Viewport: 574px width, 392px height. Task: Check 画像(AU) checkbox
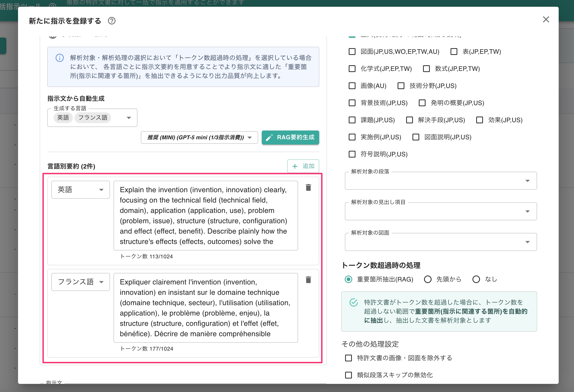[x=352, y=86]
